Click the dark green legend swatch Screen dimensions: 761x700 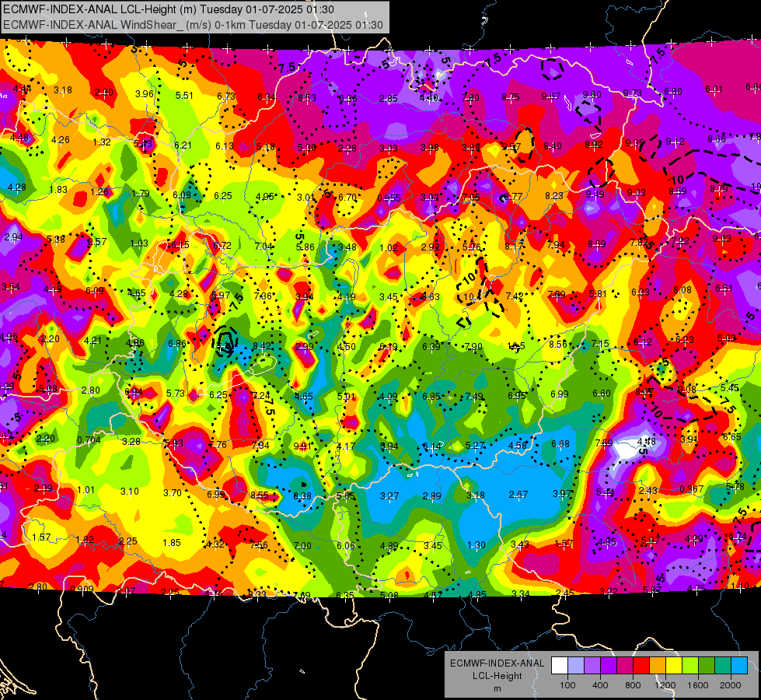pos(706,666)
